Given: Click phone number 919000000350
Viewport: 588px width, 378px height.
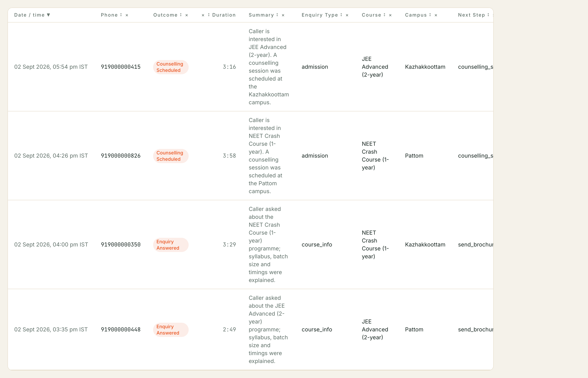Looking at the screenshot, I should [121, 244].
